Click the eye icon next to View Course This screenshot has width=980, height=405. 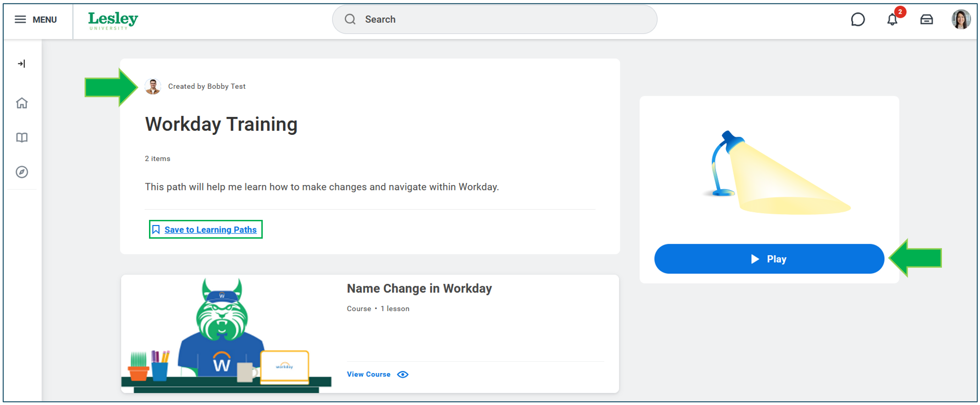click(x=403, y=374)
